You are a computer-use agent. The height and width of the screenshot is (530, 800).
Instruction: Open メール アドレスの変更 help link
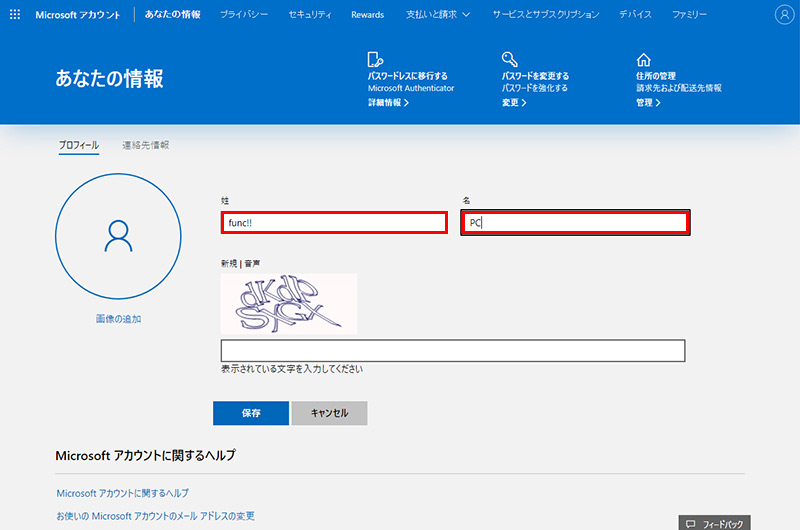tap(155, 516)
